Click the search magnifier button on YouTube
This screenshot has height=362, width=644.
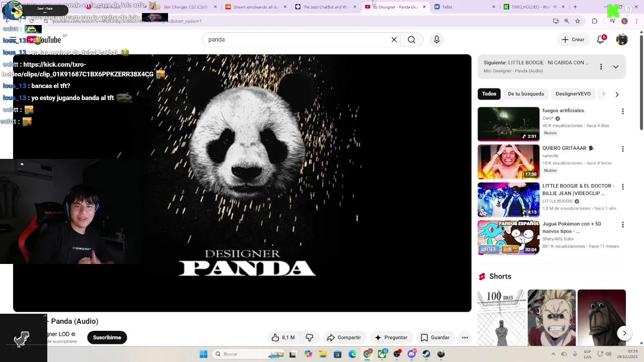click(x=412, y=40)
